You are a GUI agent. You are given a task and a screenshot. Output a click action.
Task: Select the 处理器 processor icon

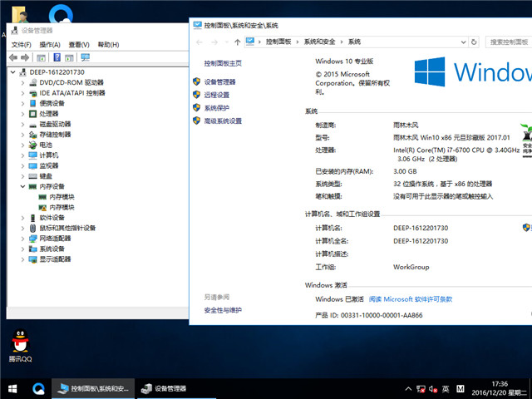point(33,114)
